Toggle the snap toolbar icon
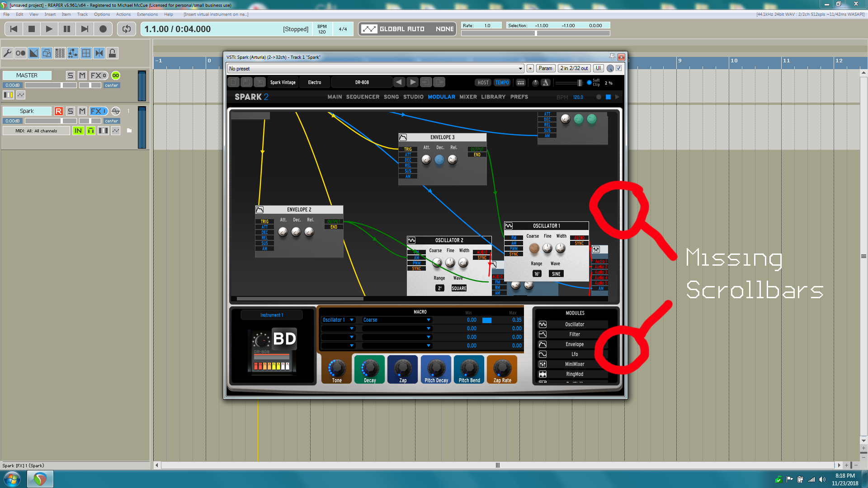The width and height of the screenshot is (868, 488). pos(99,53)
